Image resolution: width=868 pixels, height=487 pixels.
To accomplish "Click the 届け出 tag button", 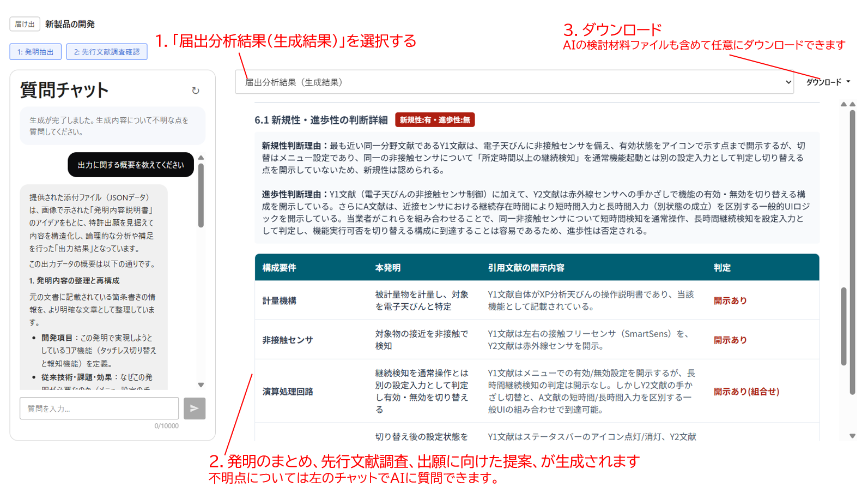I will click(x=25, y=24).
